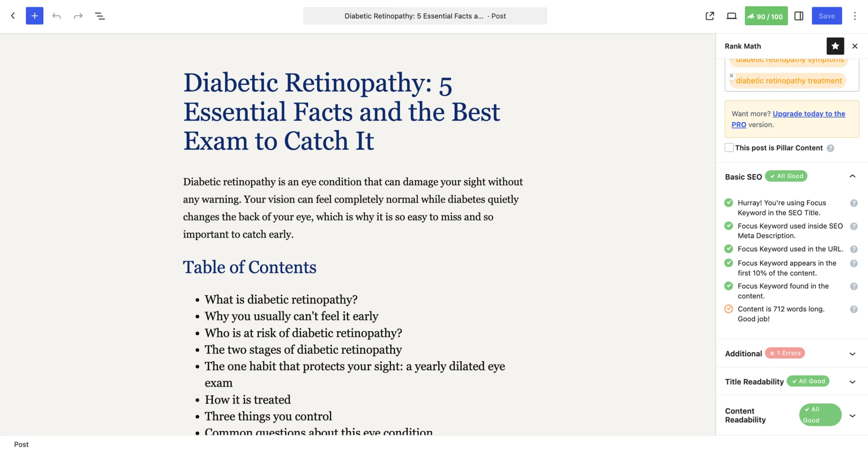The image size is (868, 453).
Task: Open the Rank Math 90/100 score button
Action: click(766, 16)
